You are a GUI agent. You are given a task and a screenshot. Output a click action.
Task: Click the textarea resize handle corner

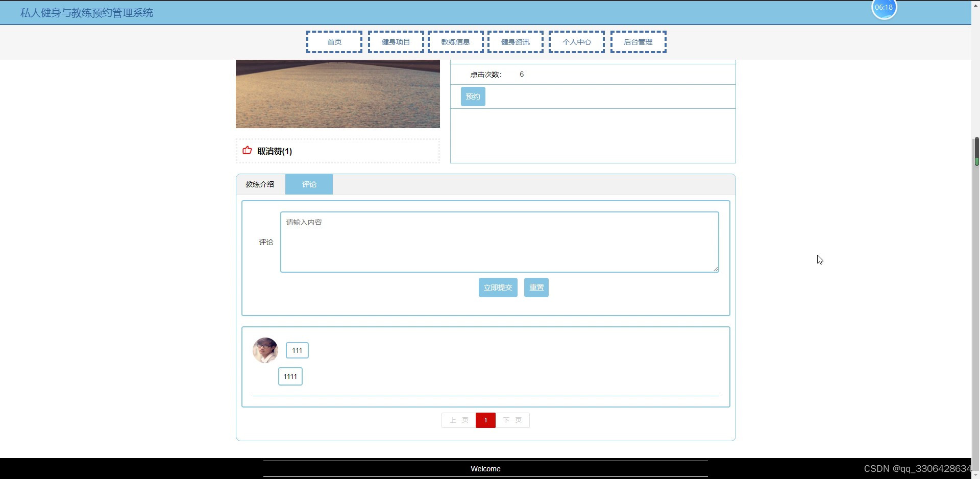(716, 269)
